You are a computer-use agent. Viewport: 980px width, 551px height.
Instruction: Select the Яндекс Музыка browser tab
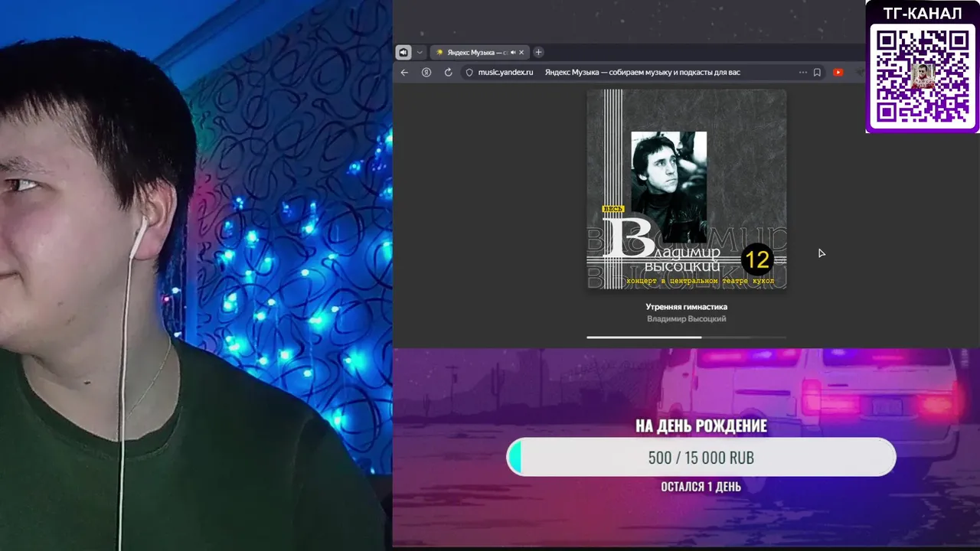(480, 52)
